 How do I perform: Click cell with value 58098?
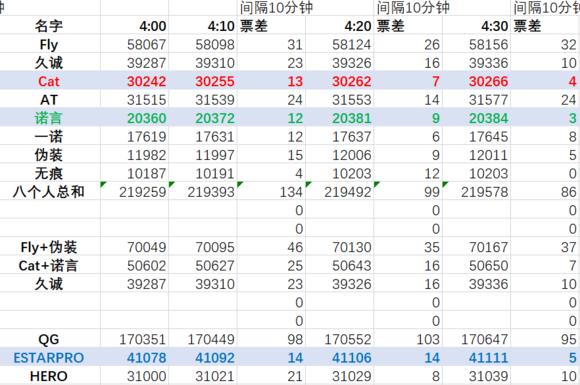pyautogui.click(x=203, y=44)
